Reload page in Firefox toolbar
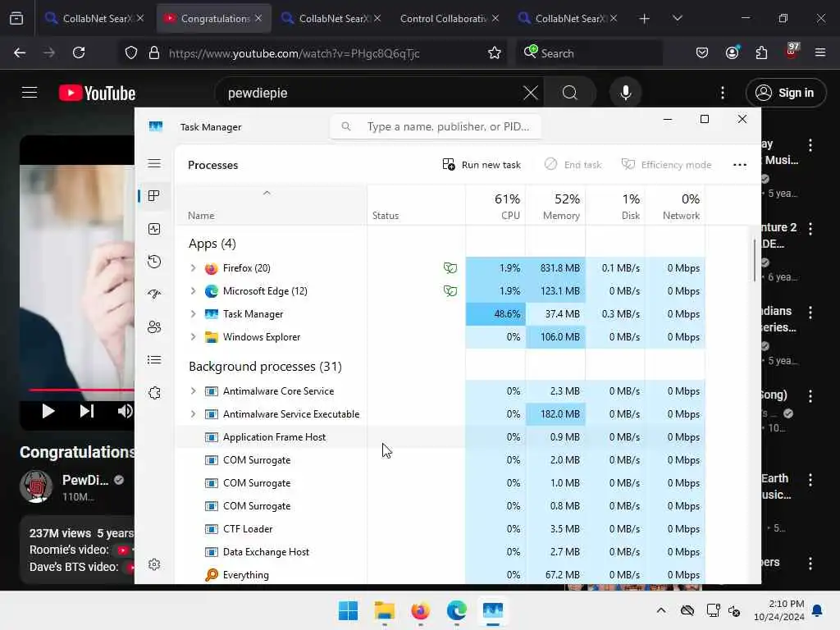The width and height of the screenshot is (840, 630). click(79, 52)
